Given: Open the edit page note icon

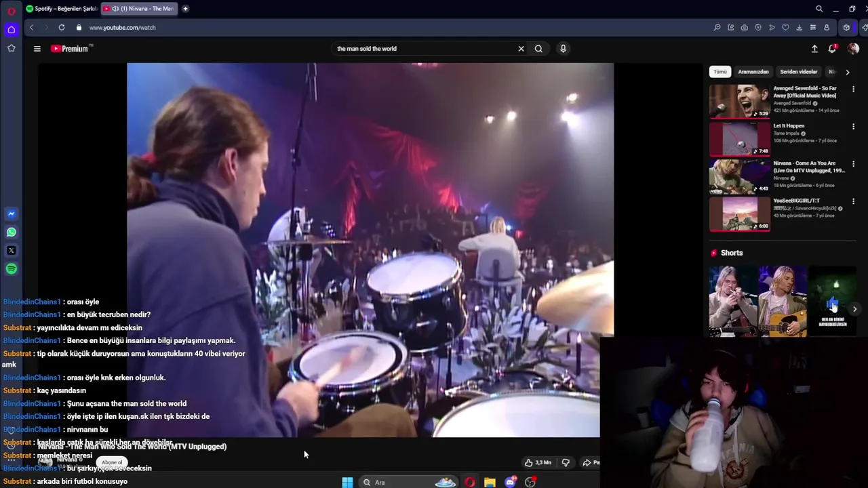Looking at the screenshot, I should [730, 28].
